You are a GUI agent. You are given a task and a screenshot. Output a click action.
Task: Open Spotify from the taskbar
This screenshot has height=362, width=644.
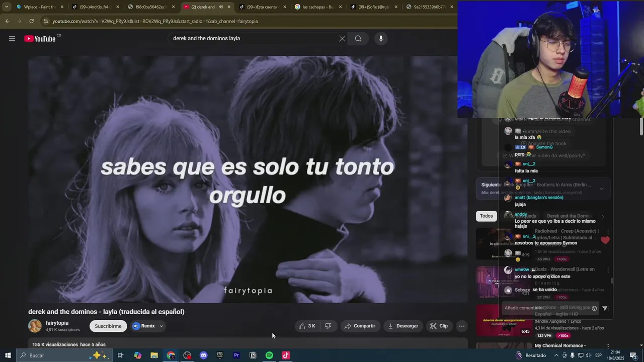[269, 355]
